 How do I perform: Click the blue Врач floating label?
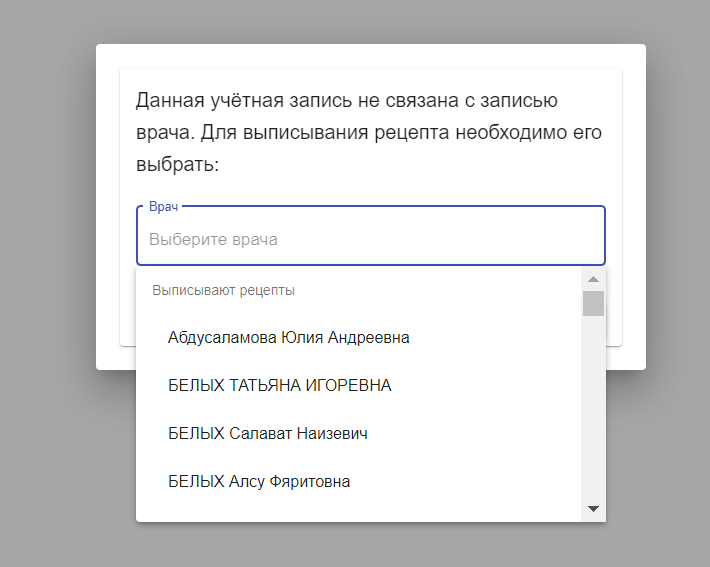point(163,207)
